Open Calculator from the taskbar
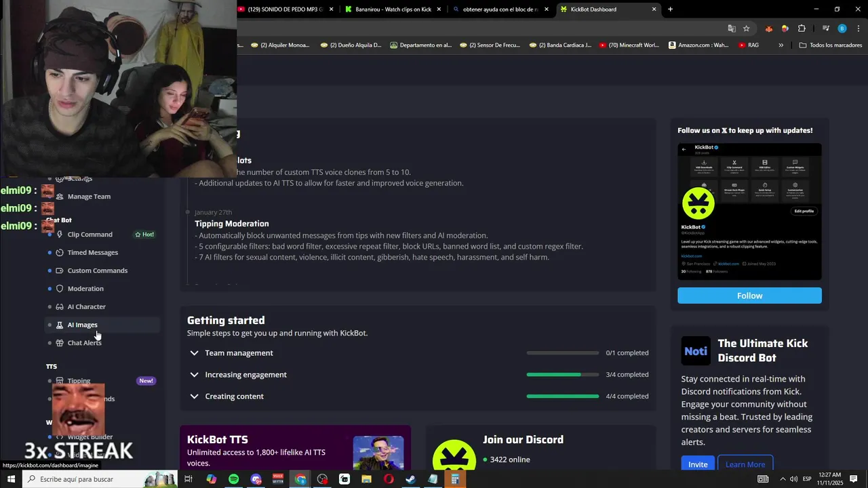 [455, 479]
